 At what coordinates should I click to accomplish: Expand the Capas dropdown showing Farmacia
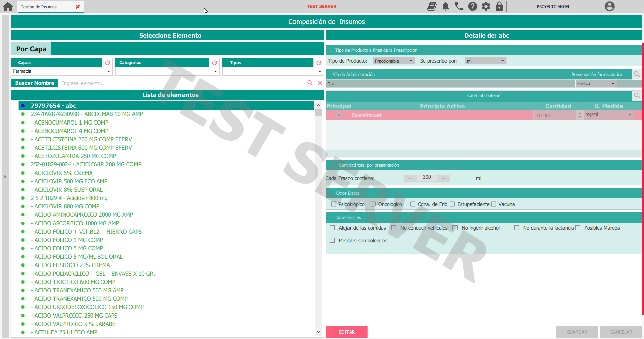pos(108,71)
